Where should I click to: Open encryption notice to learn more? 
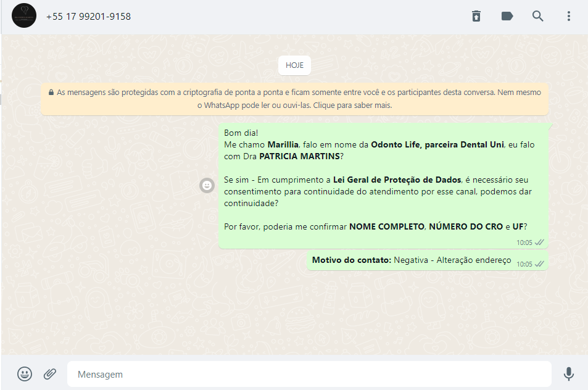click(294, 99)
